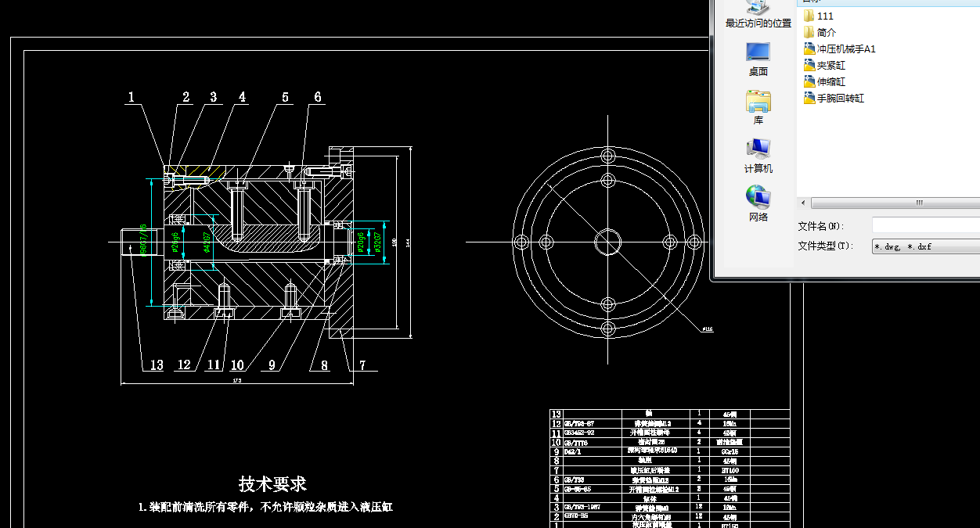Select drawing file 夹紧缸
The height and width of the screenshot is (528, 980).
(x=824, y=65)
